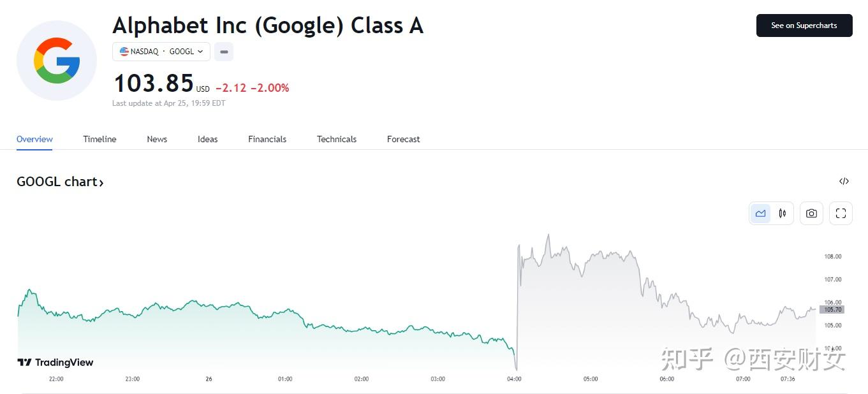Expand the NASDAQ GOOGL symbol dropdown
The height and width of the screenshot is (394, 868).
(161, 52)
